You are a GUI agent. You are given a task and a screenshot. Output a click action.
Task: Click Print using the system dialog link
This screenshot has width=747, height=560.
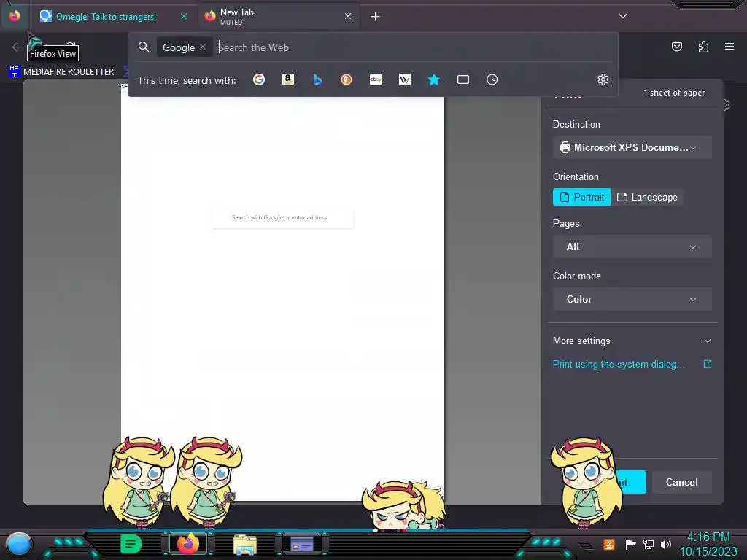tap(618, 365)
